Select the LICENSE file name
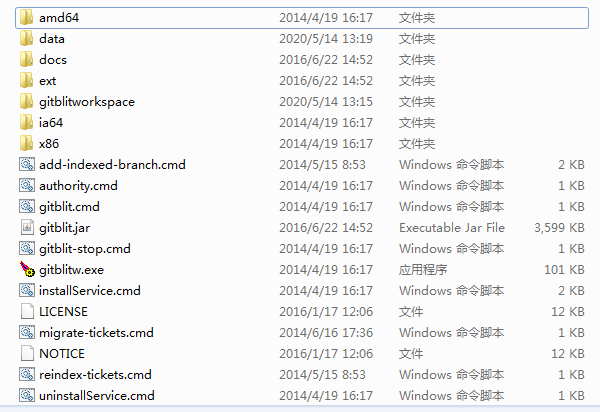Image resolution: width=600 pixels, height=412 pixels. coord(63,312)
